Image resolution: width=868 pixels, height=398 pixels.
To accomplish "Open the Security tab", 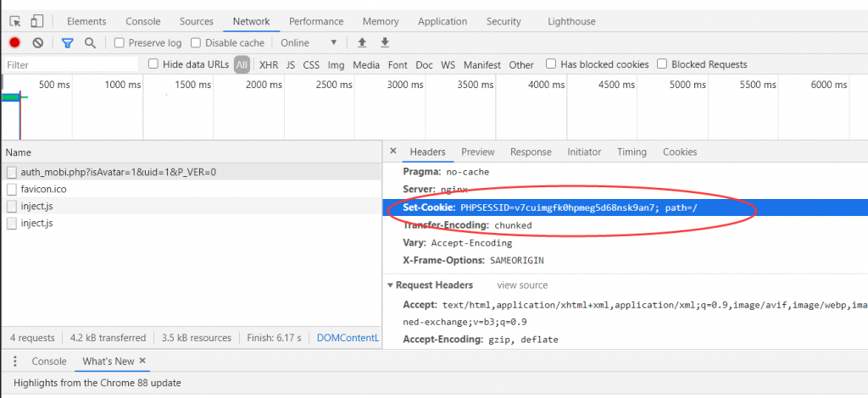I will [504, 21].
